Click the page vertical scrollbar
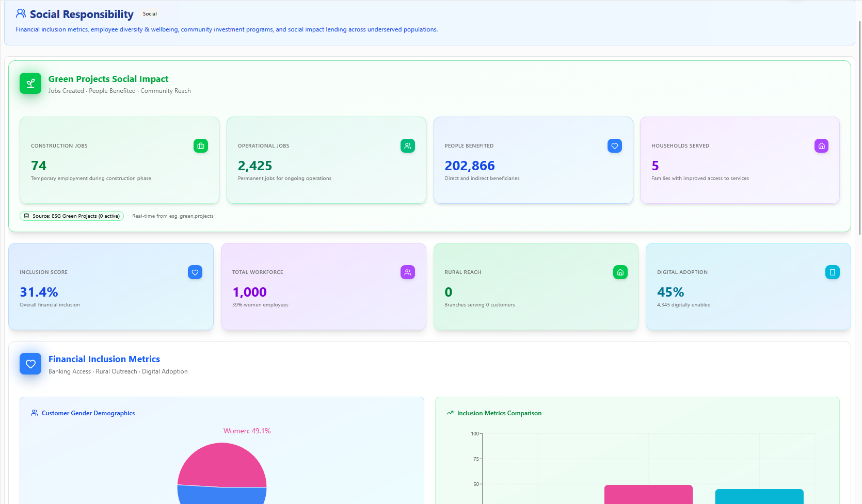 pos(859,129)
